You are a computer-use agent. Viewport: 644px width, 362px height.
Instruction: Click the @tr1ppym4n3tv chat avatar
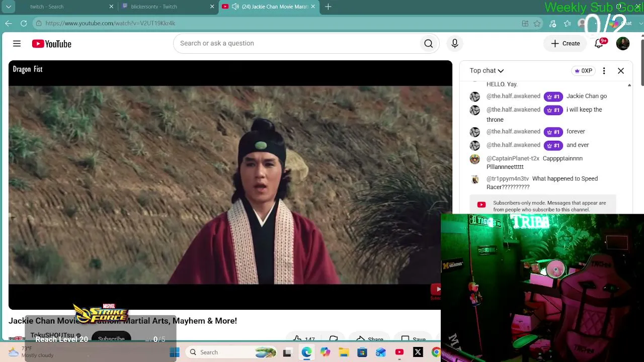tap(474, 179)
